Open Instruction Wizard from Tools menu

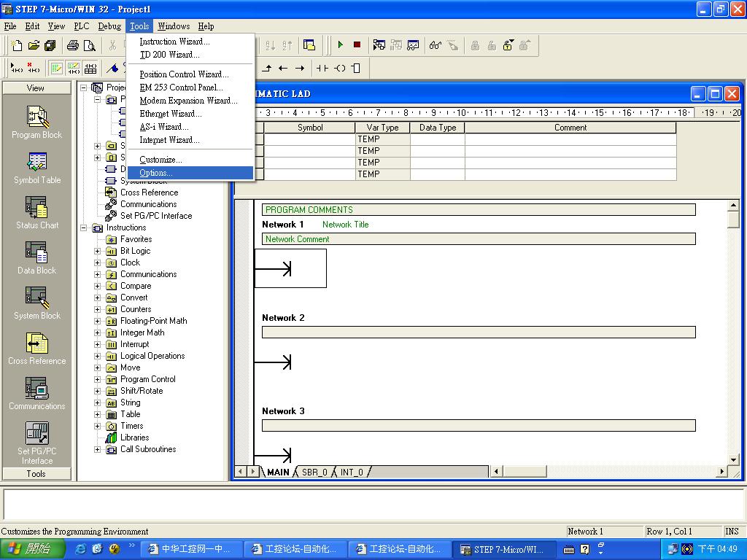pos(190,42)
